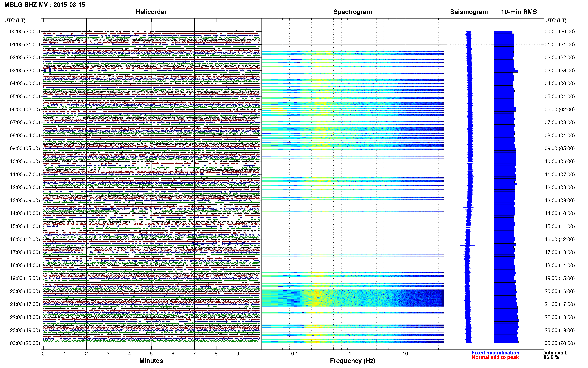Click the 'Frequency (Hz)' axis label
This screenshot has height=368, width=588.
[352, 361]
